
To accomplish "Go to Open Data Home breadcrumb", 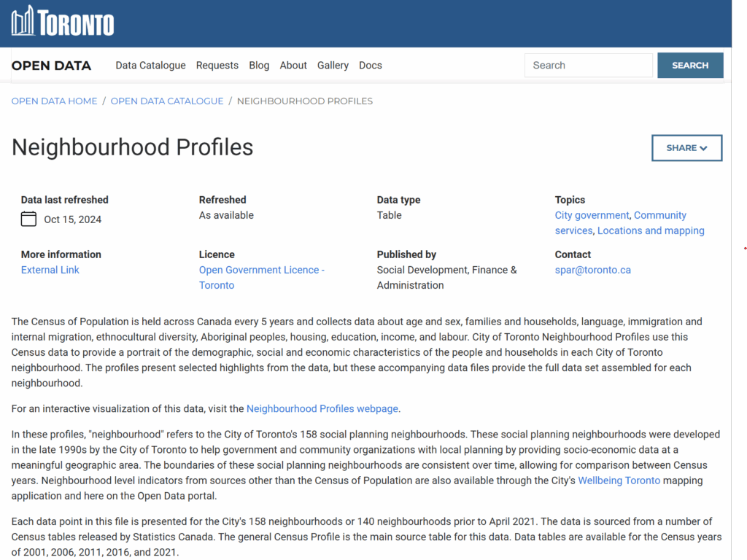I will pyautogui.click(x=54, y=101).
